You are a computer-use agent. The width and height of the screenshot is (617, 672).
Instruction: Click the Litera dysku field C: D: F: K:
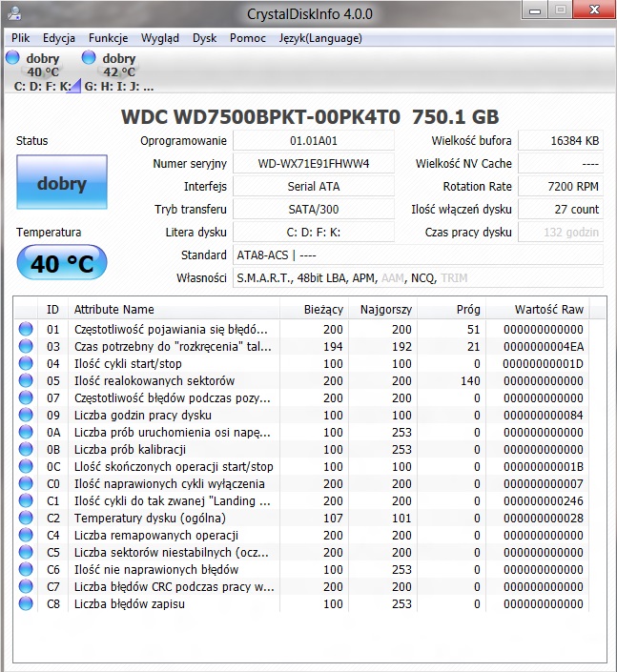[x=314, y=233]
